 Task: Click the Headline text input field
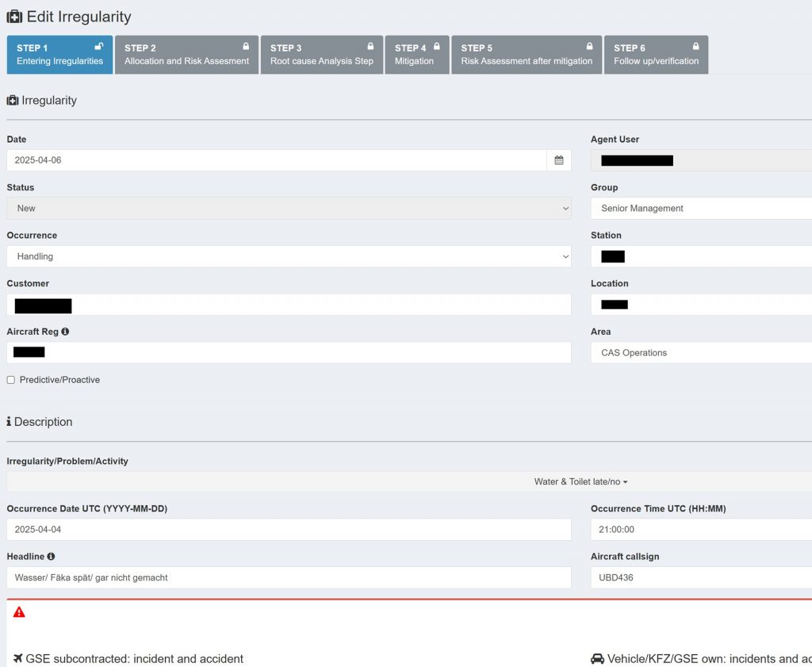pos(289,577)
